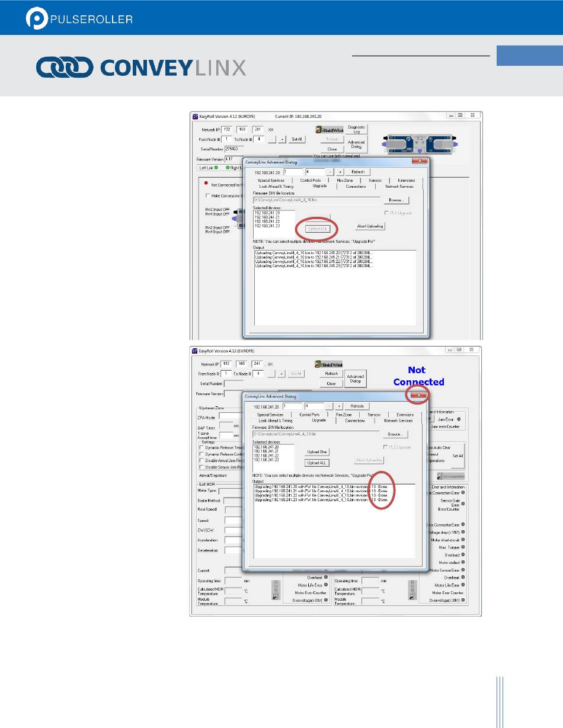Click the Accumulate icon button
Image resolution: width=563 pixels, height=728 pixels.
pyautogui.click(x=450, y=476)
